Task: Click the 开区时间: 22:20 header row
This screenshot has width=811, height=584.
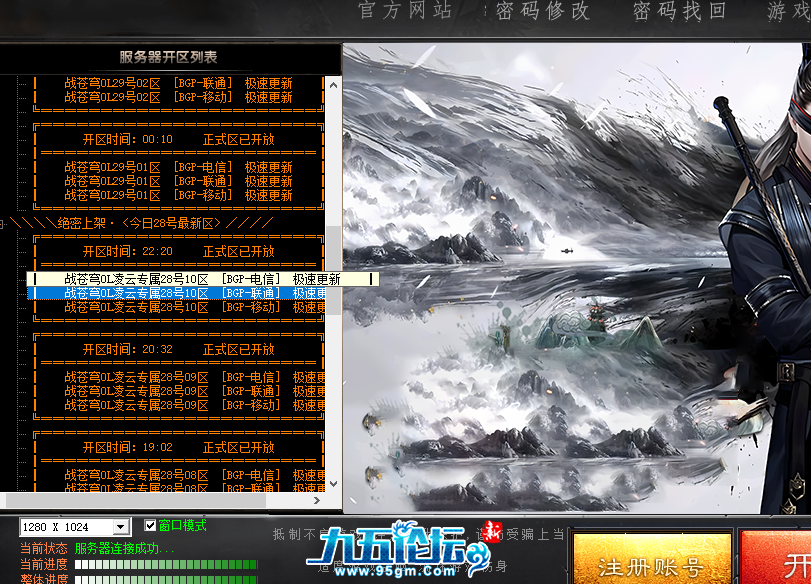Action: point(178,252)
